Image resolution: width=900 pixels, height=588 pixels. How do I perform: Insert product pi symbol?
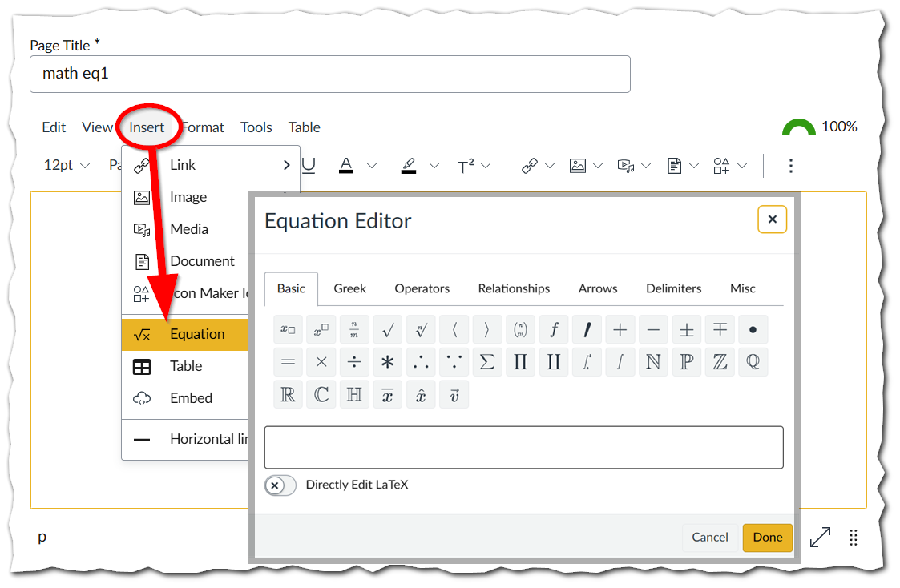(520, 362)
